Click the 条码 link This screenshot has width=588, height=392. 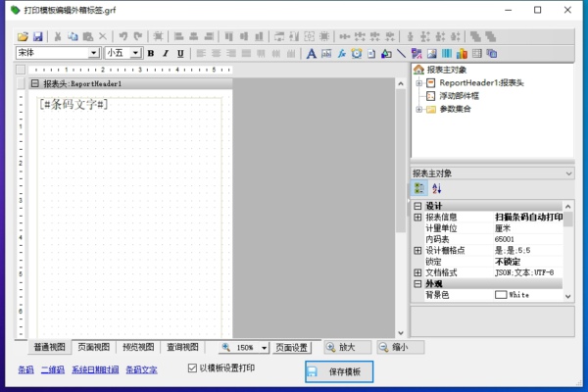tap(25, 370)
